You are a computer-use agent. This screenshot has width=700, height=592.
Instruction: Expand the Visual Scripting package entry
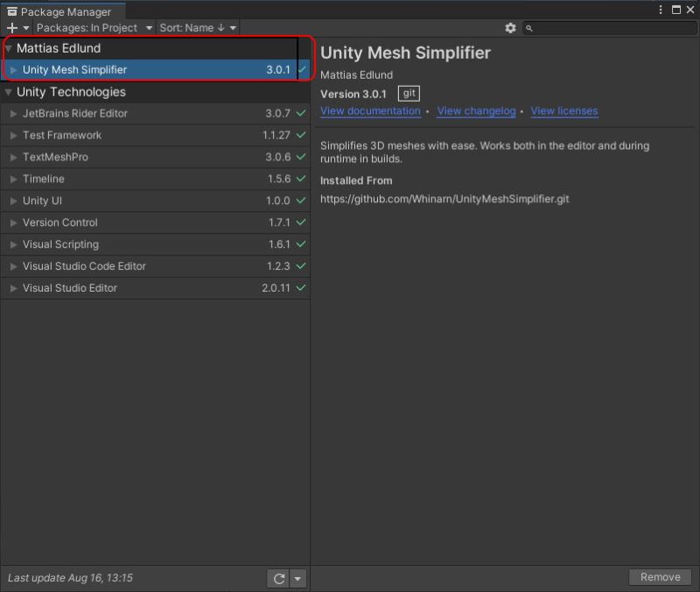pyautogui.click(x=12, y=244)
